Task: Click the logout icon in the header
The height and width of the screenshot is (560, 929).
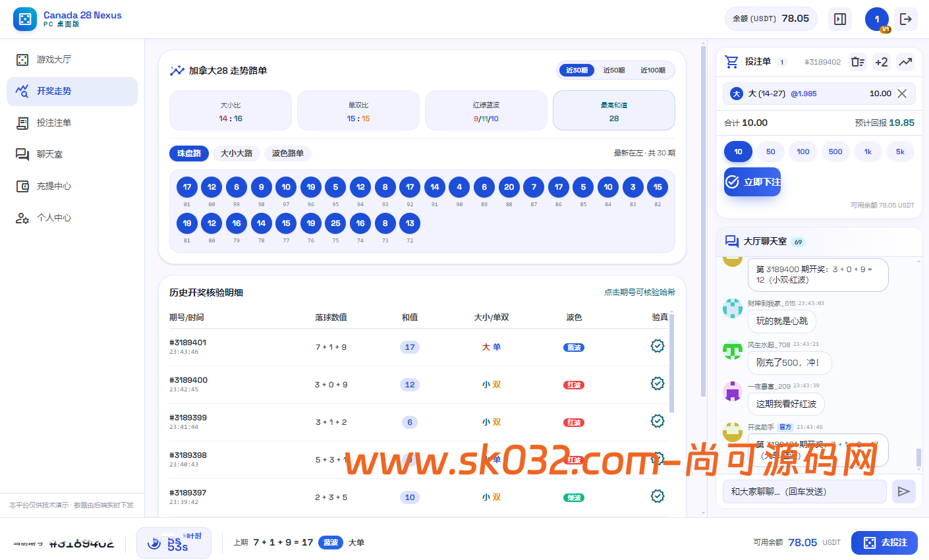Action: tap(906, 19)
